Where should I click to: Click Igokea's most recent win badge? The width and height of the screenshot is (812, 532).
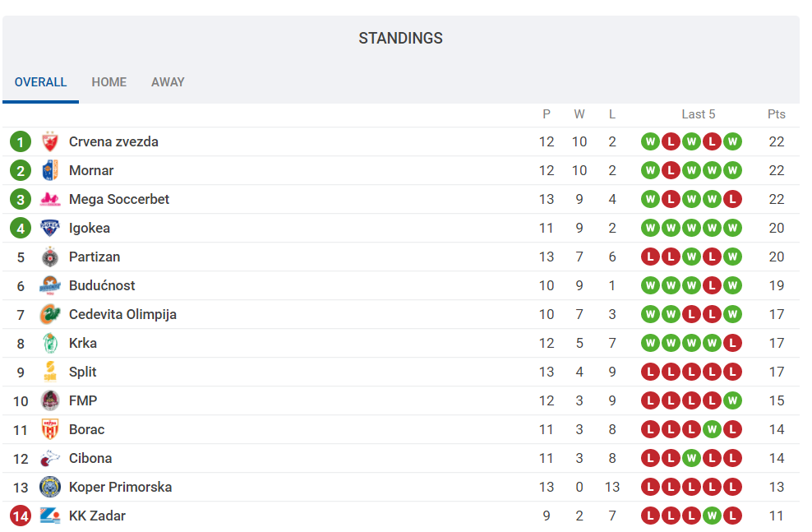pos(732,228)
